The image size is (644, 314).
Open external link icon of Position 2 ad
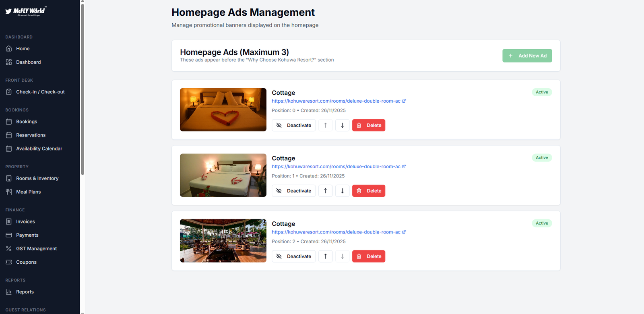(404, 232)
